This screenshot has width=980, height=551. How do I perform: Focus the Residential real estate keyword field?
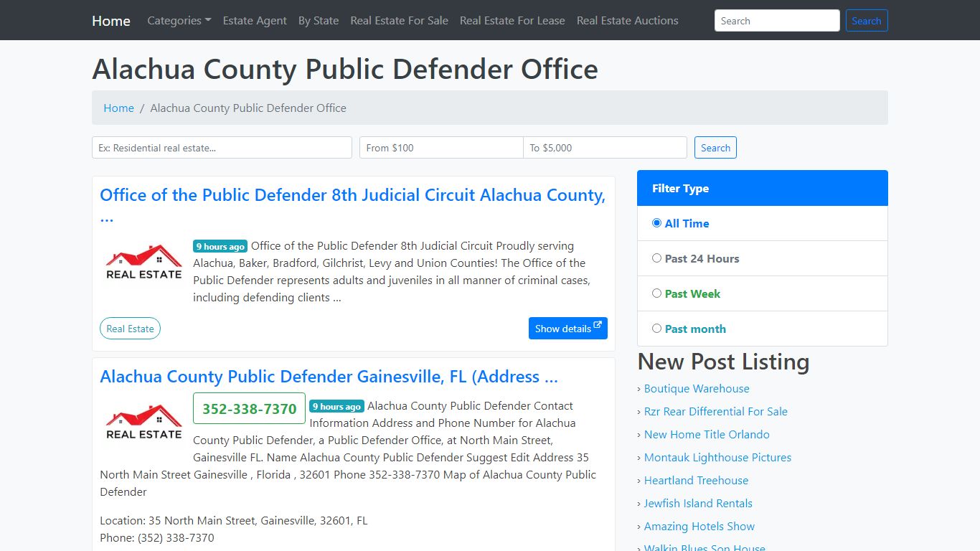point(222,148)
